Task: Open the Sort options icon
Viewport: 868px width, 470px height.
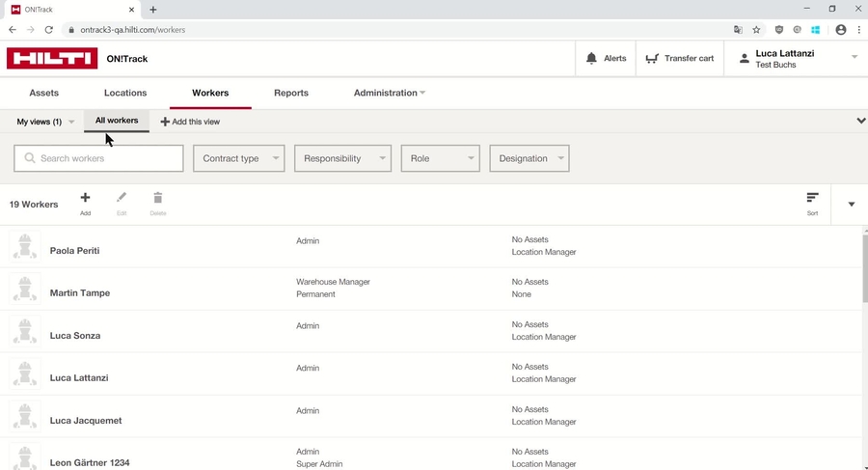Action: point(812,198)
